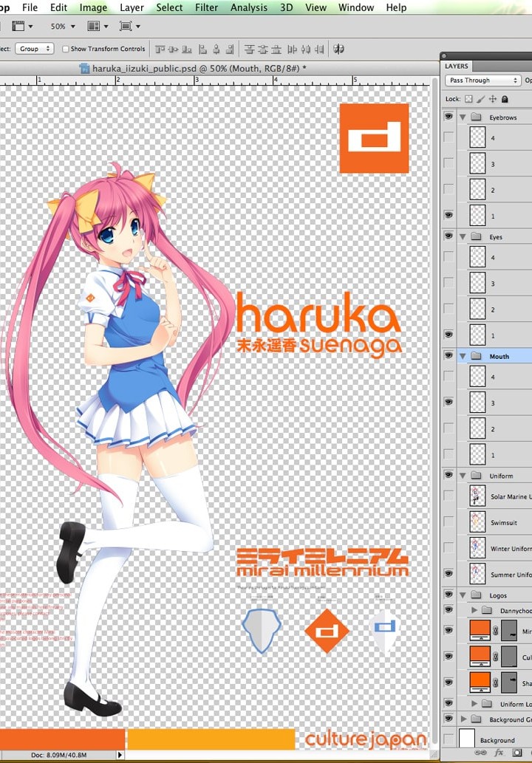Hide the Mouth group visibility eye

point(449,356)
